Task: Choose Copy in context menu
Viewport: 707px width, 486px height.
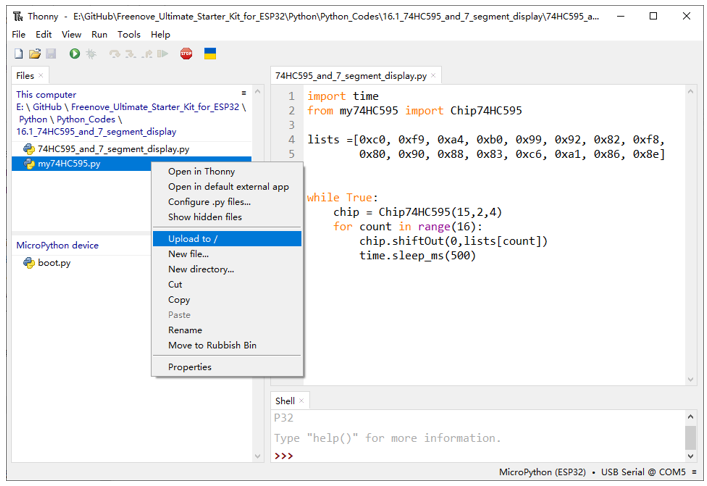Action: tap(227, 300)
